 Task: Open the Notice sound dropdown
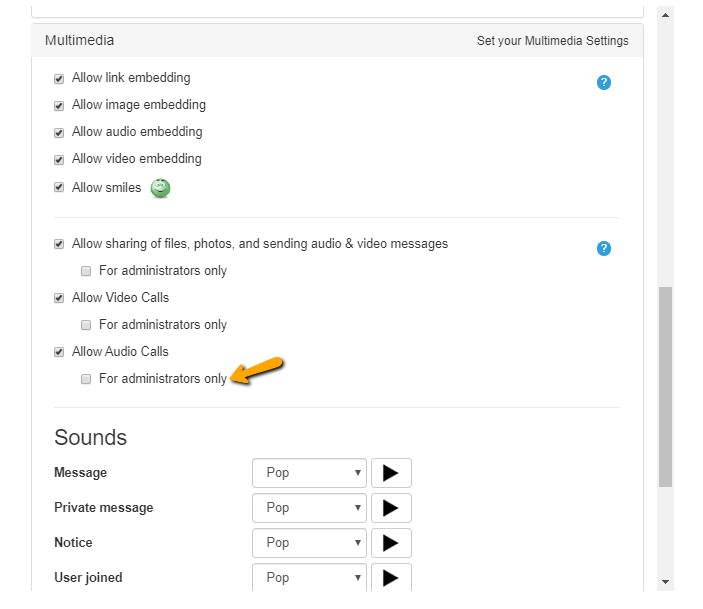[x=309, y=543]
